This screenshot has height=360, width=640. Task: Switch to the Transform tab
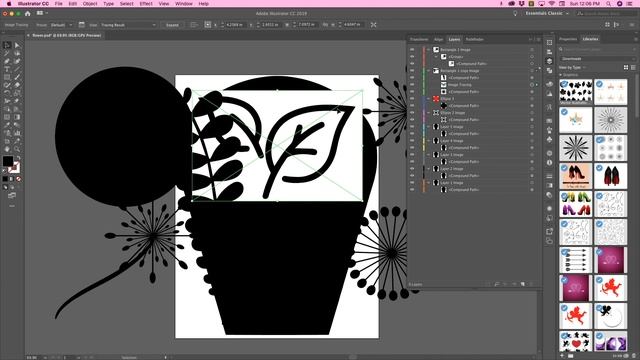point(419,40)
